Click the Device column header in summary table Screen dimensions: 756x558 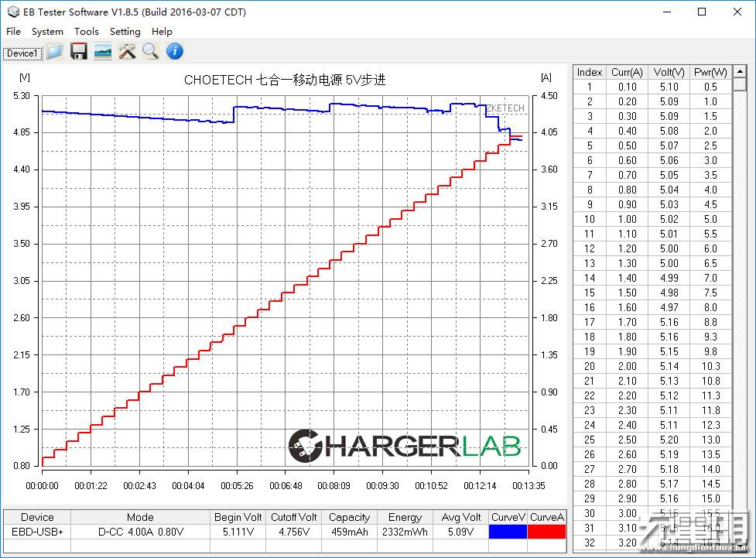37,517
